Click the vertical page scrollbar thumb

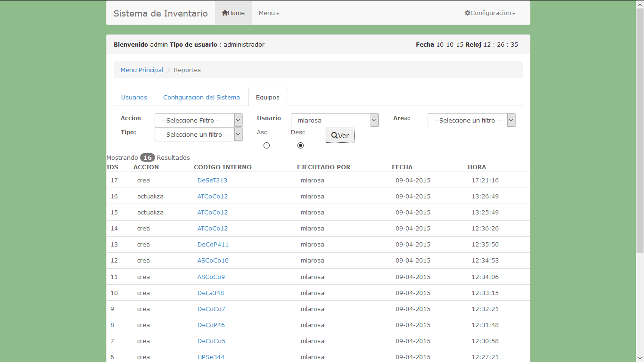click(640, 131)
